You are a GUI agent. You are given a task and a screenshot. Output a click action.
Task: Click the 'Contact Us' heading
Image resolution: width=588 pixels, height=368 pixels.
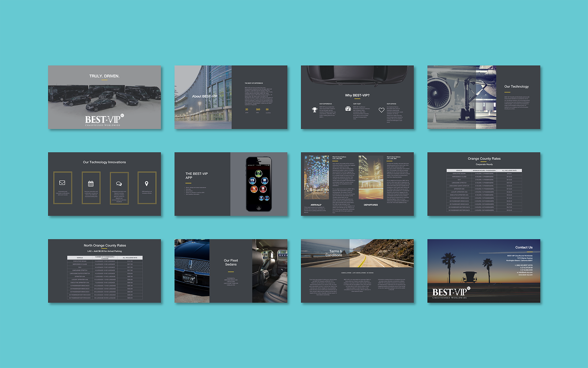524,247
